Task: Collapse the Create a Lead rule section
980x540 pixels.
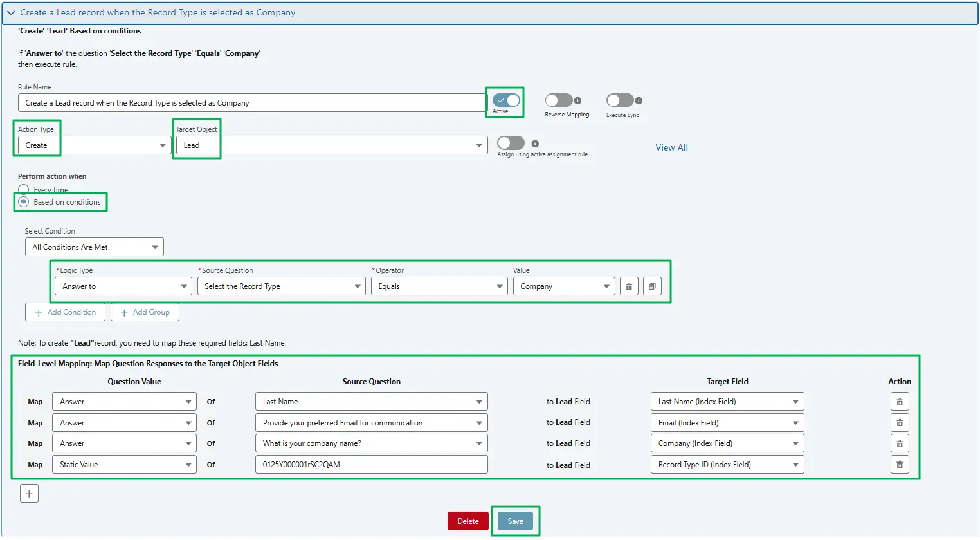Action: tap(12, 12)
